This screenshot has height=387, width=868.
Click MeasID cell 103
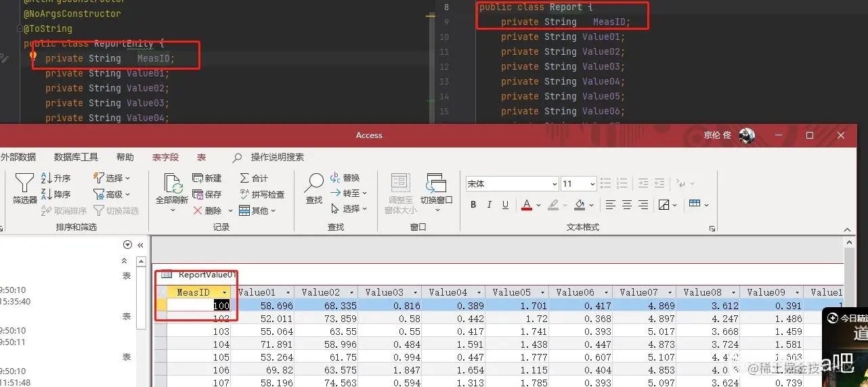click(199, 332)
